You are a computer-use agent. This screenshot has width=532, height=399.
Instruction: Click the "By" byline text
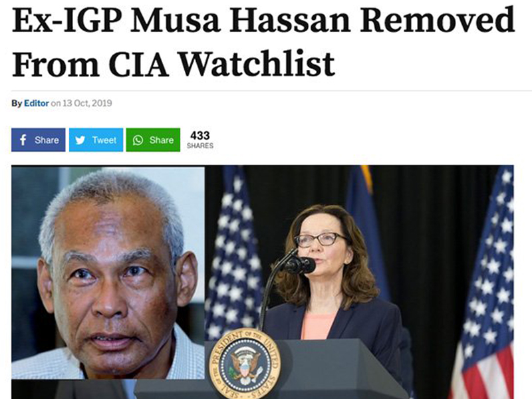(17, 103)
